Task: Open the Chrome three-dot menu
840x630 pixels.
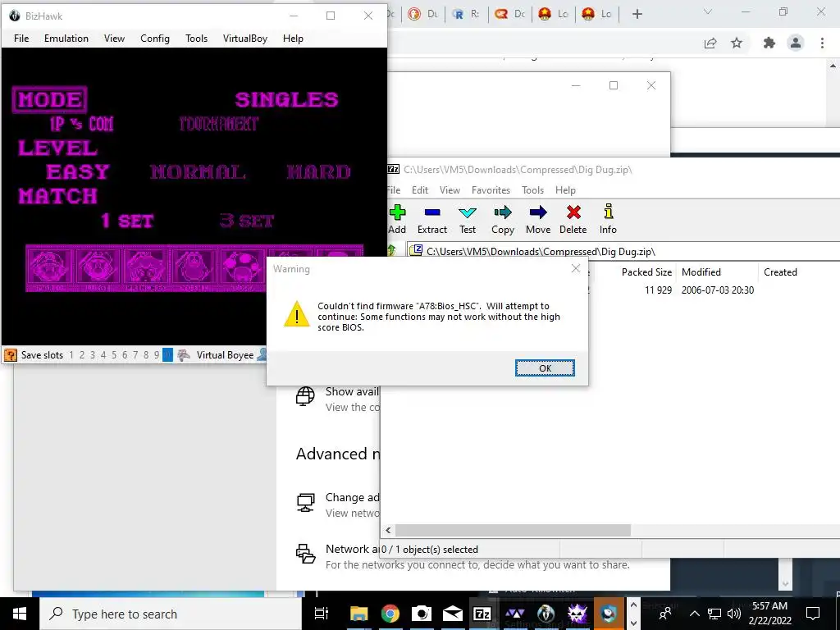Action: coord(822,43)
